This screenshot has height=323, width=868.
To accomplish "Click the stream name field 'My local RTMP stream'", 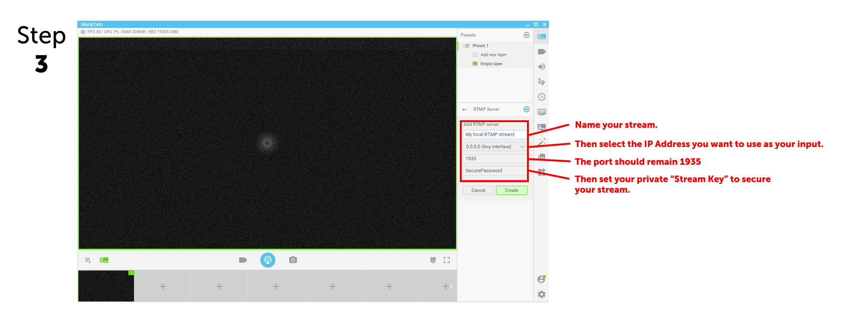I will [x=495, y=135].
